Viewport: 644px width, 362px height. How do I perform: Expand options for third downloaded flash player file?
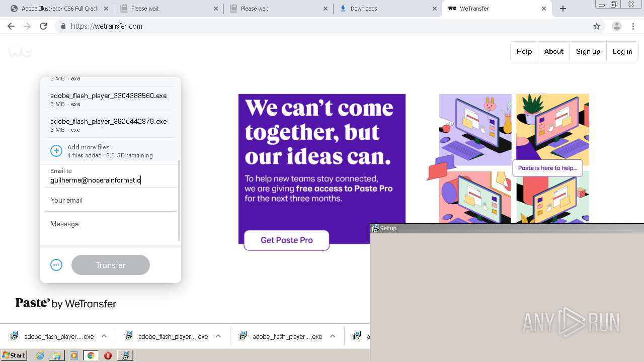tap(333, 336)
